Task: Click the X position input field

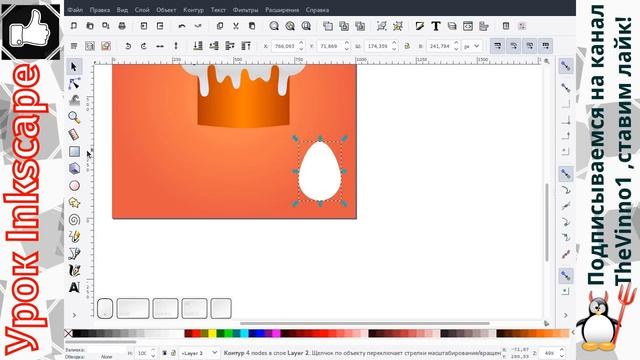Action: pyautogui.click(x=285, y=46)
